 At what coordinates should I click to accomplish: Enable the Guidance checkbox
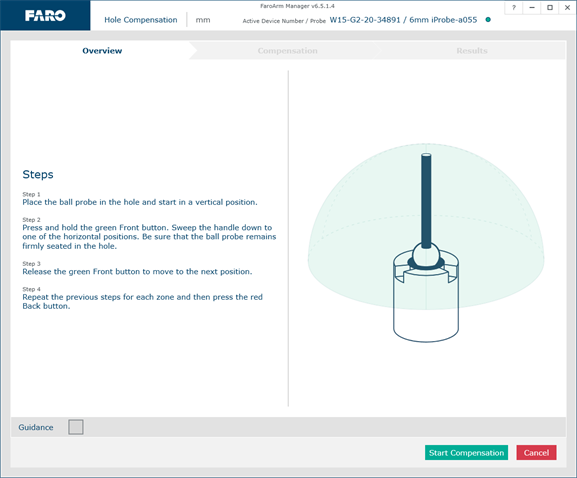click(x=76, y=427)
